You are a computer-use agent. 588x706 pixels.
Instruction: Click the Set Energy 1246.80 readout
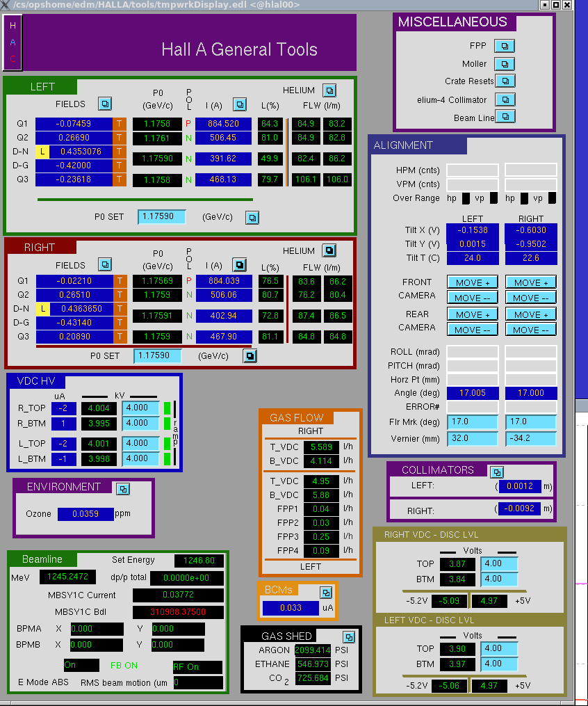click(199, 561)
